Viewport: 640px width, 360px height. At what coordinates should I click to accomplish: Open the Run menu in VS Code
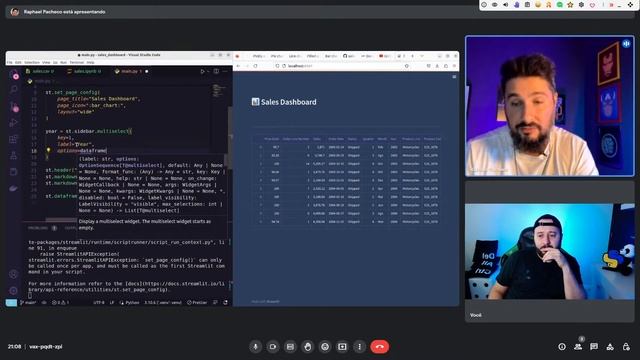point(63,62)
